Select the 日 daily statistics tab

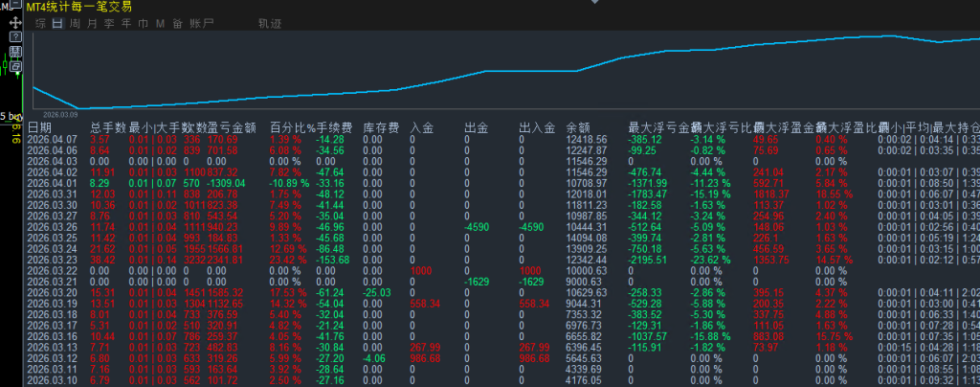point(56,22)
